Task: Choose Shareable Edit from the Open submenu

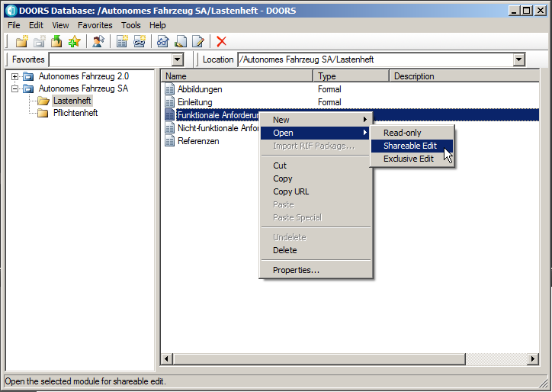Action: pos(410,146)
